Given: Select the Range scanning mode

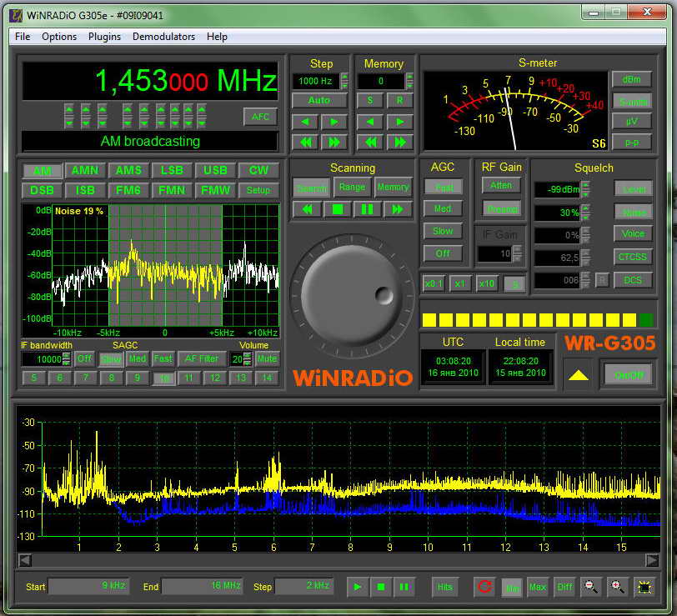Looking at the screenshot, I should point(352,188).
